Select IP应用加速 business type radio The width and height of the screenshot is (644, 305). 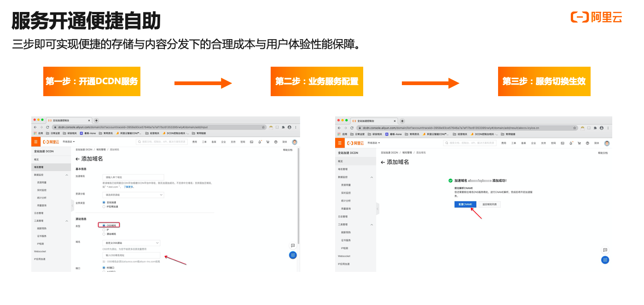[x=104, y=207]
